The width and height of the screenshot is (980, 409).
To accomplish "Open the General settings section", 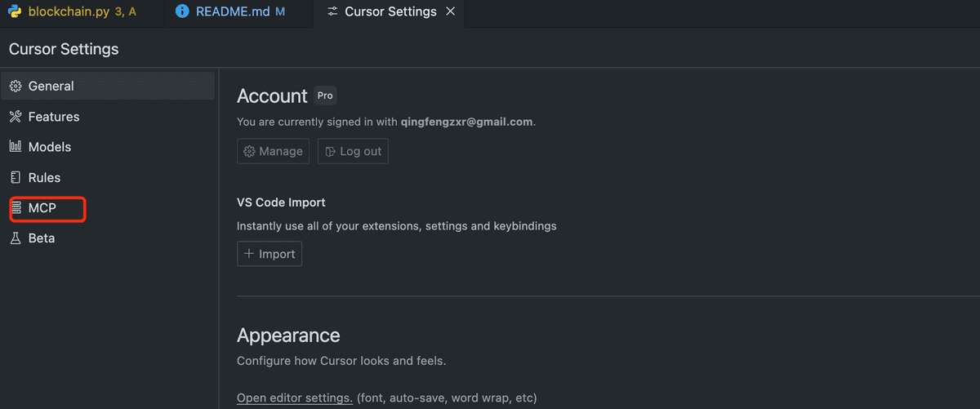I will 108,86.
